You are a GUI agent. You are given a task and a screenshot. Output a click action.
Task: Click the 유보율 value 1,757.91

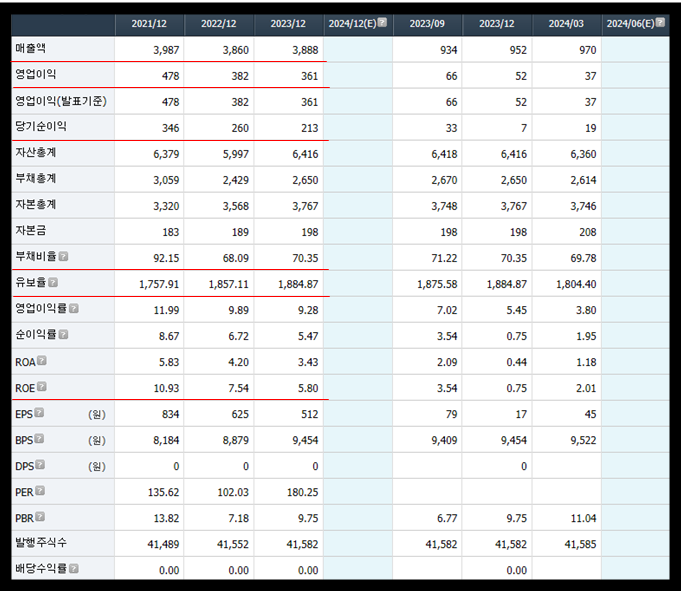tap(159, 284)
